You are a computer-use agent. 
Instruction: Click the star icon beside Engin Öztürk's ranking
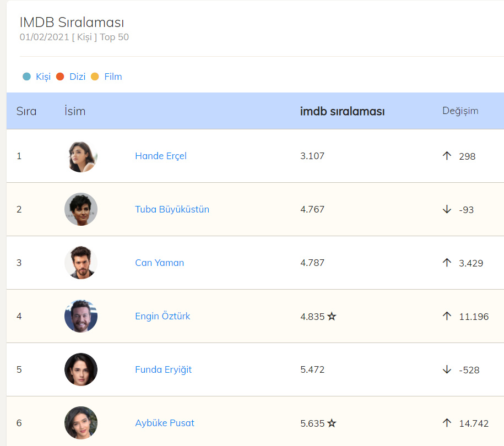click(x=332, y=317)
